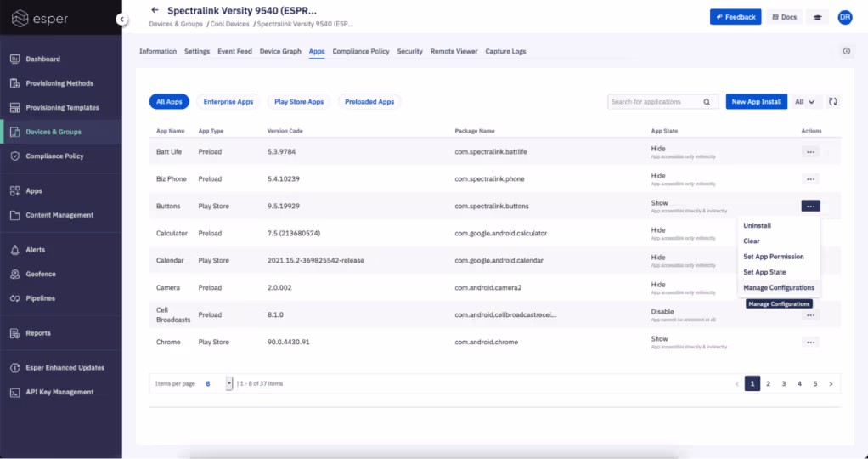Choose Manage Configurations from the menu

[779, 287]
